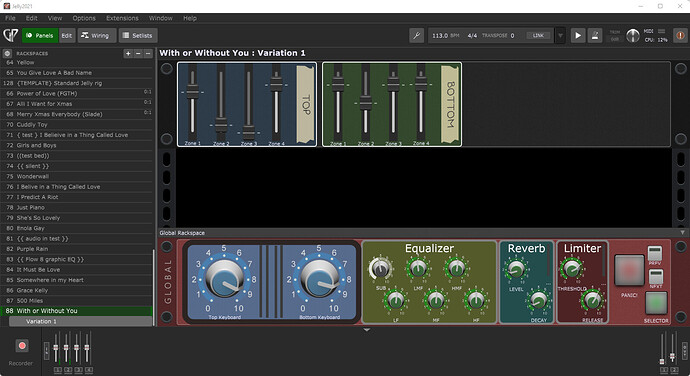Start playback with the Play button
Image resolution: width=690 pixels, height=376 pixels.
pos(578,35)
